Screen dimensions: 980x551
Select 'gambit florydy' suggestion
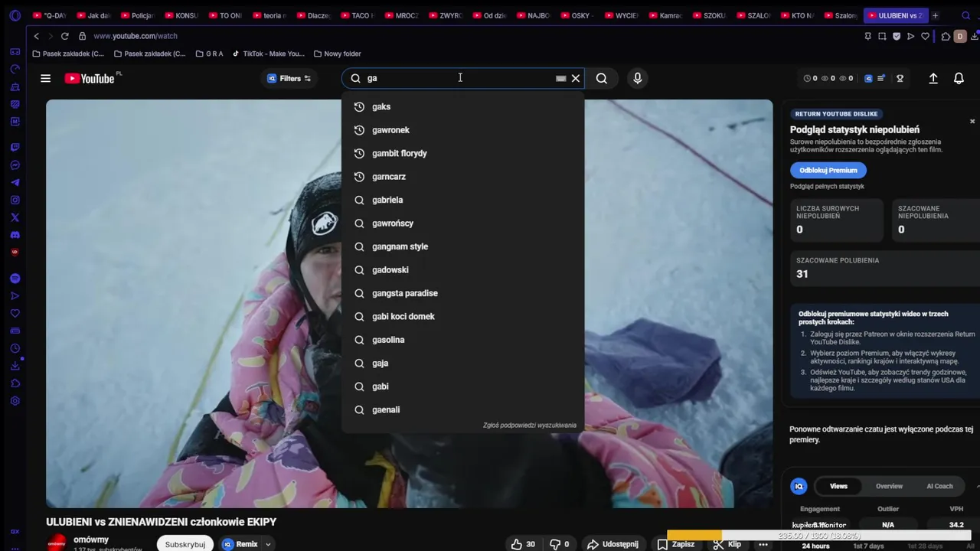coord(462,153)
